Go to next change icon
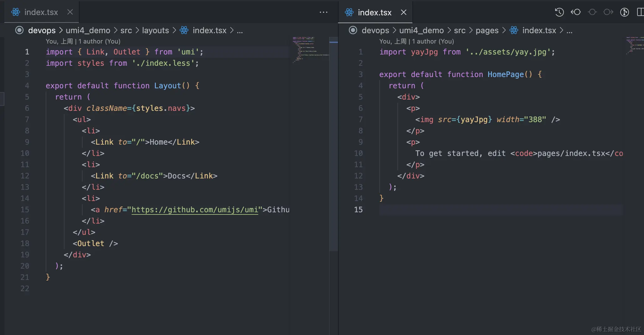644x335 pixels. coord(608,12)
